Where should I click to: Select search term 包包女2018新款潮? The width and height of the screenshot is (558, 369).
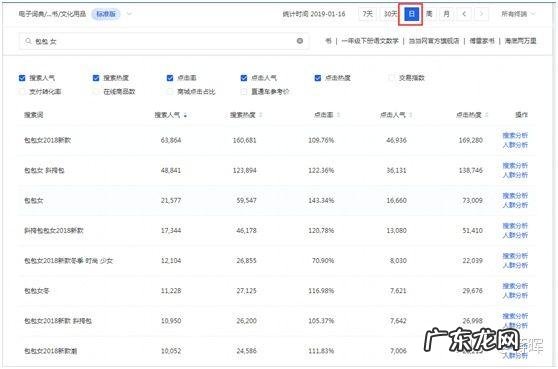[x=50, y=351]
